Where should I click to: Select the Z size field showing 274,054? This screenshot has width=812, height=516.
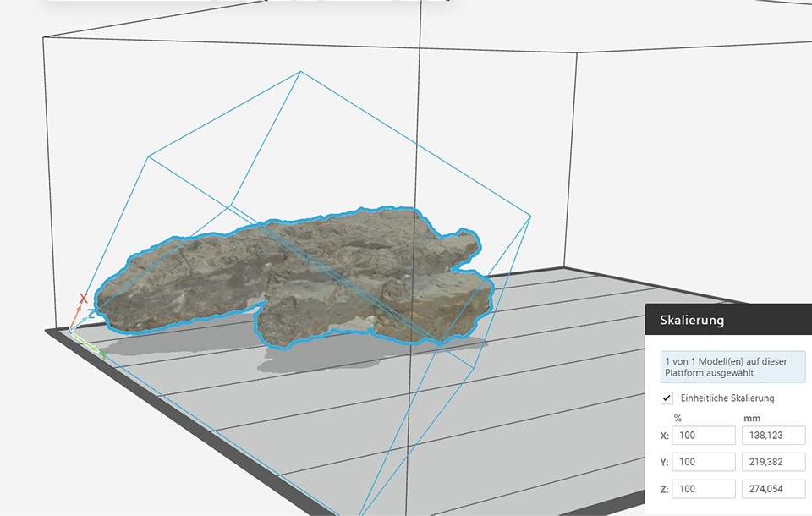(x=773, y=489)
